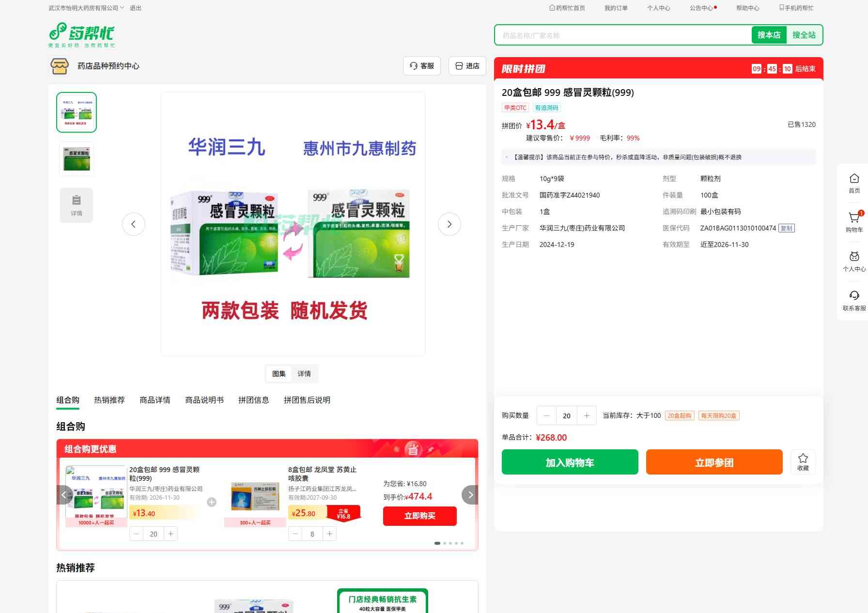Select the 图集 view toggle

[x=279, y=374]
